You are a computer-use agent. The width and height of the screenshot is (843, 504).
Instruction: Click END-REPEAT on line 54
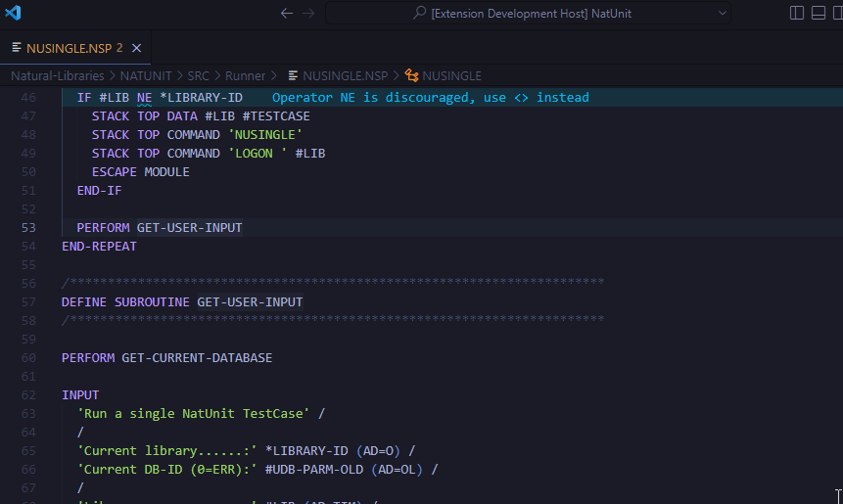99,246
